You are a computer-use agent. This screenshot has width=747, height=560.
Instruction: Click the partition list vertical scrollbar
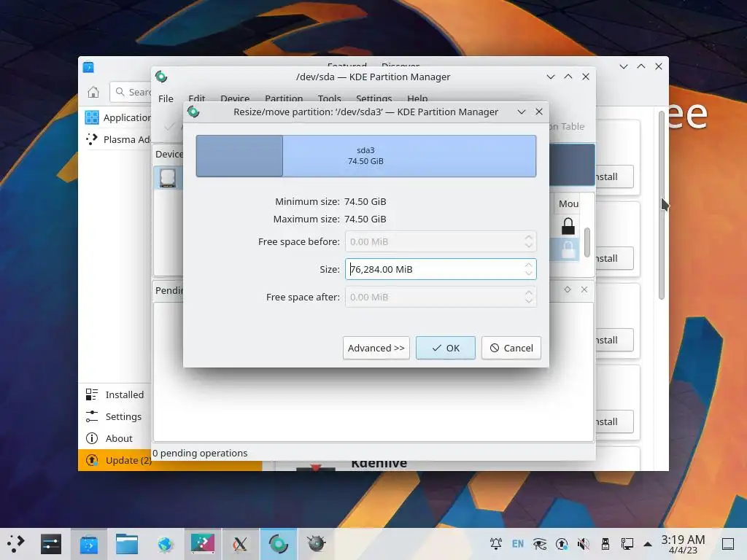pos(587,242)
